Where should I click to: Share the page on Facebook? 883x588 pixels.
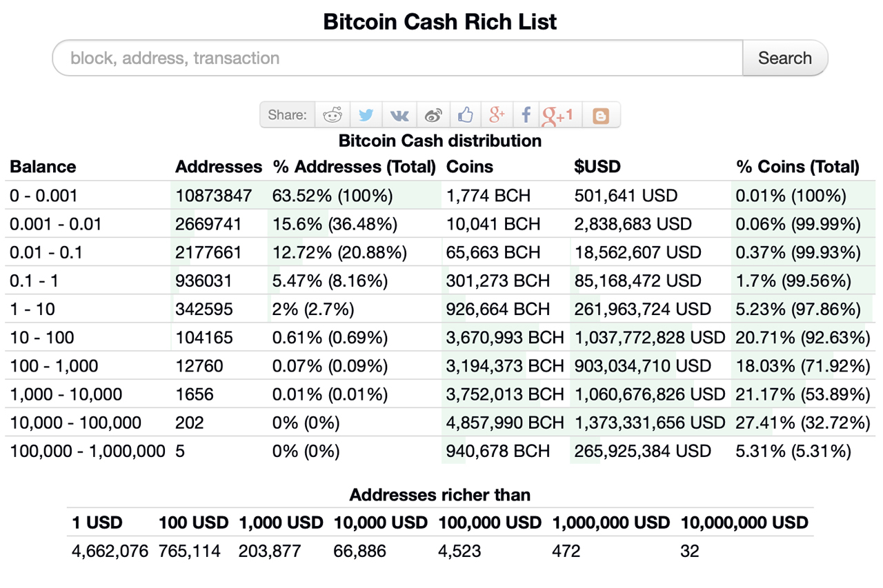pos(526,114)
